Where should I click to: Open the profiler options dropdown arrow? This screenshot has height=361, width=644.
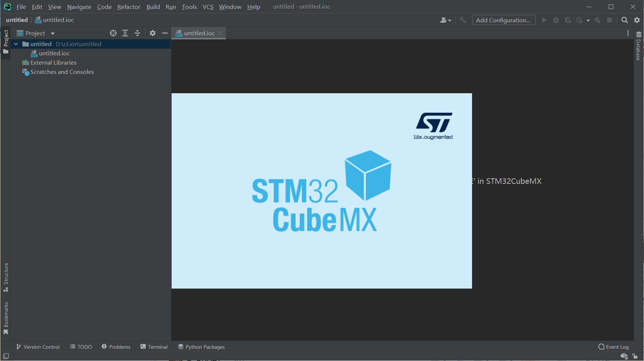point(588,20)
